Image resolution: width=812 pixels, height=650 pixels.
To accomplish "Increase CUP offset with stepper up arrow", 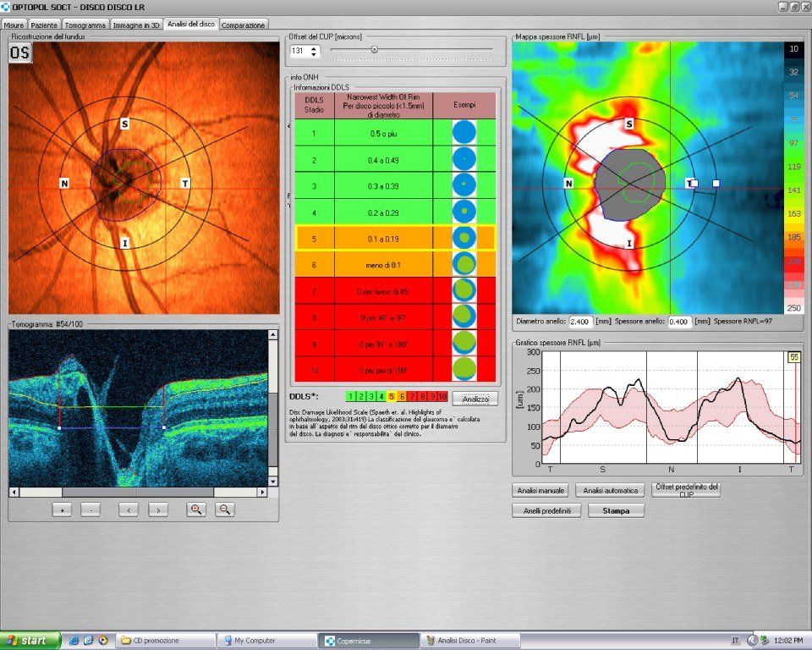I will (315, 48).
